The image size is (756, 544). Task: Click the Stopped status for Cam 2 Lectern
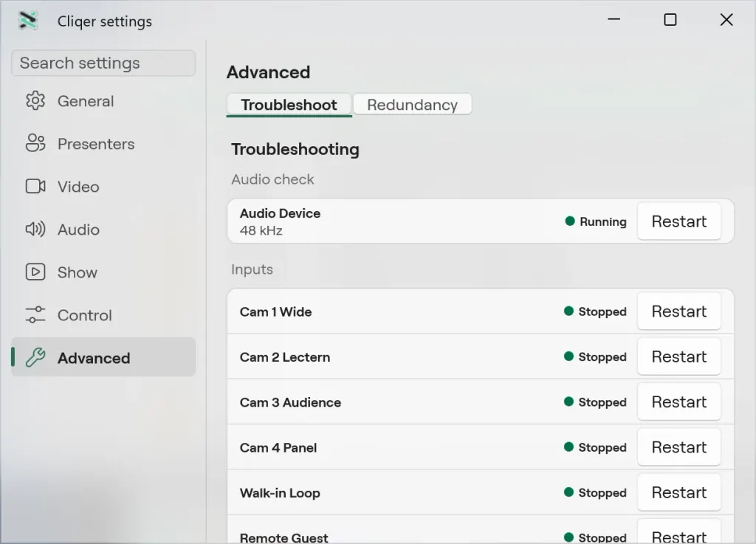click(x=602, y=357)
